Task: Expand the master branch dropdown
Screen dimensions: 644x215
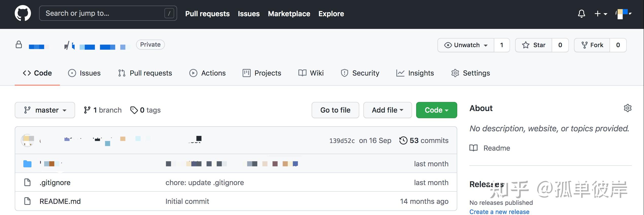Action: tap(45, 110)
